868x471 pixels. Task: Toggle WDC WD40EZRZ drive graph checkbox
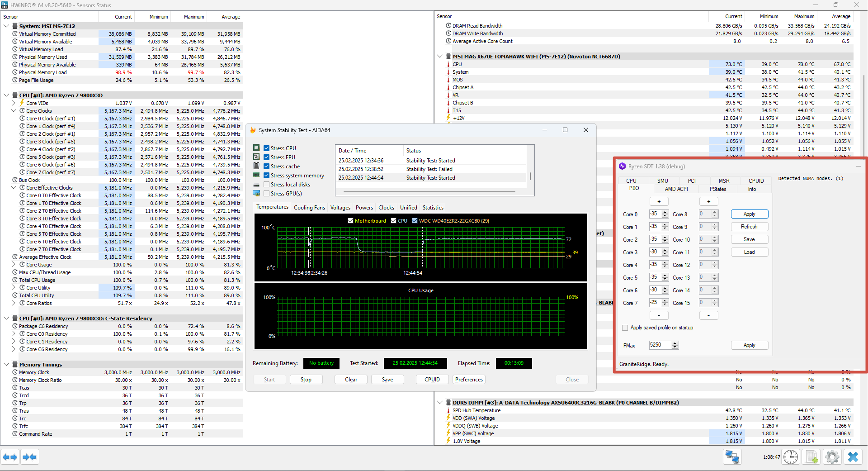point(415,221)
